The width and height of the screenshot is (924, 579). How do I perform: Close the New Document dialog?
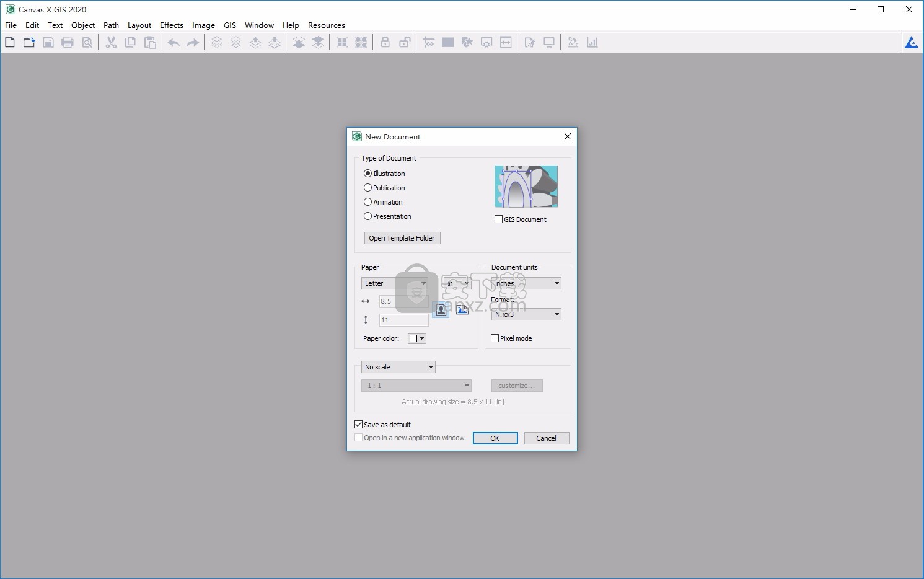pos(568,136)
